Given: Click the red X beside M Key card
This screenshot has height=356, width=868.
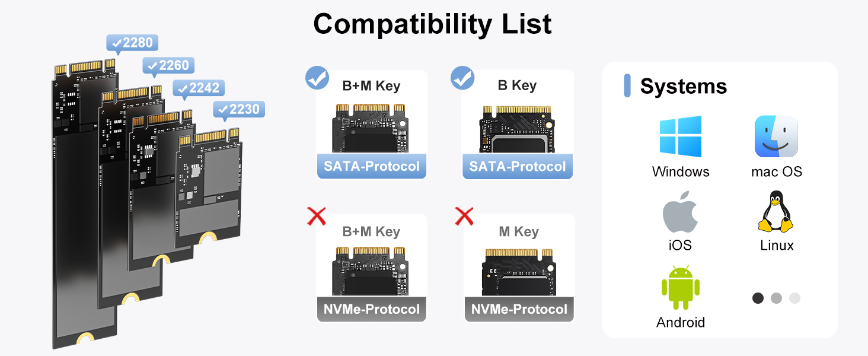Looking at the screenshot, I should tap(464, 217).
